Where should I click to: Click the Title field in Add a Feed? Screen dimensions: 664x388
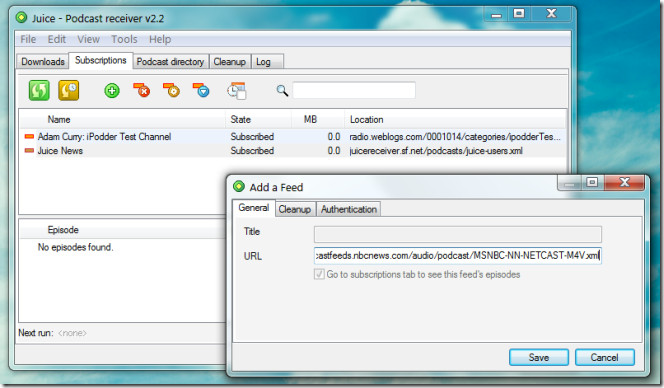click(x=457, y=234)
